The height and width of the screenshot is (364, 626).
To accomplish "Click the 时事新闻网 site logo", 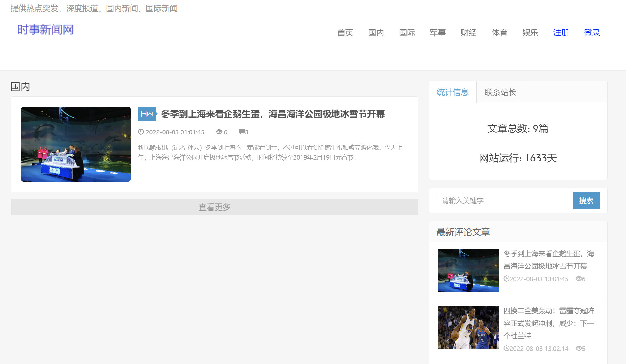I will point(45,30).
